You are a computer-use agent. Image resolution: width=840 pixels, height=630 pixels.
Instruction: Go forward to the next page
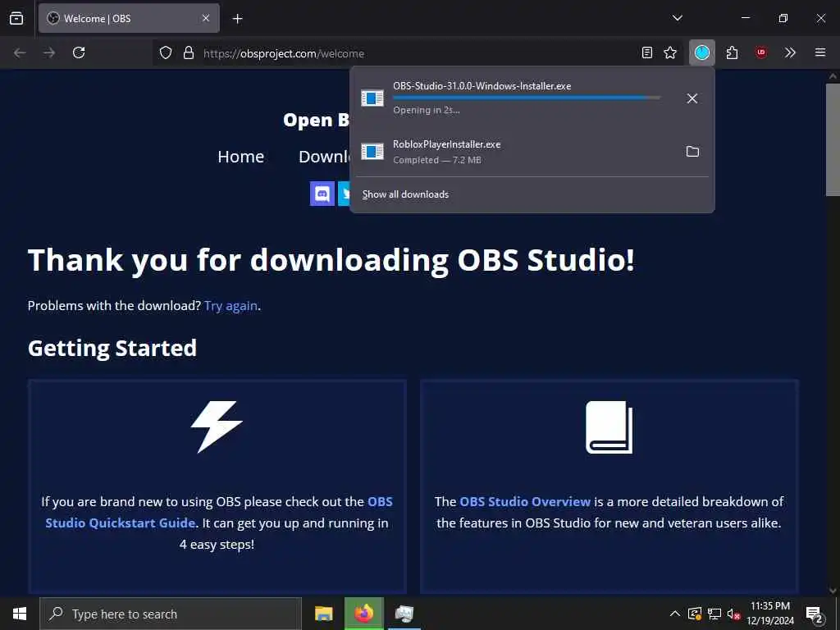tap(49, 52)
